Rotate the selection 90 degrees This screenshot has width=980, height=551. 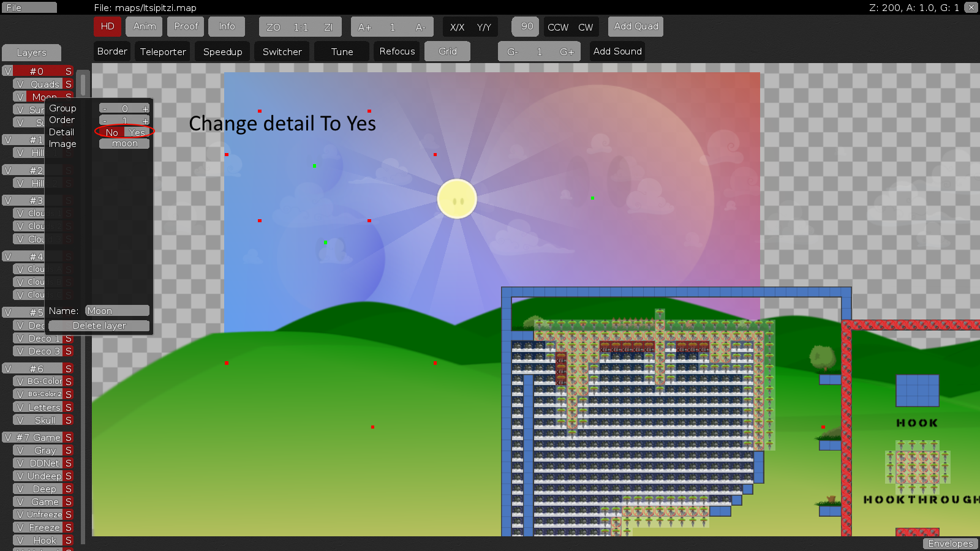click(525, 26)
